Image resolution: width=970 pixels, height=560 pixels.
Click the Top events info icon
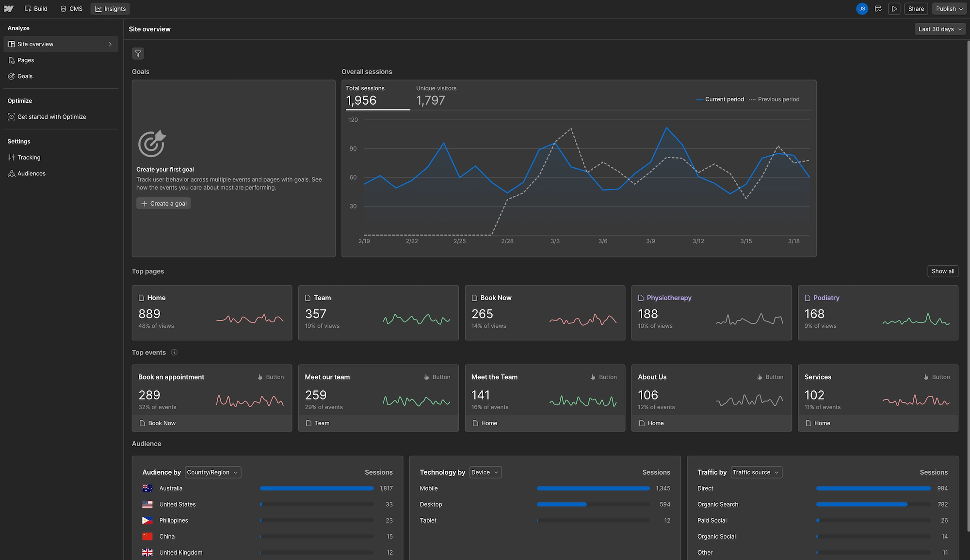(174, 352)
